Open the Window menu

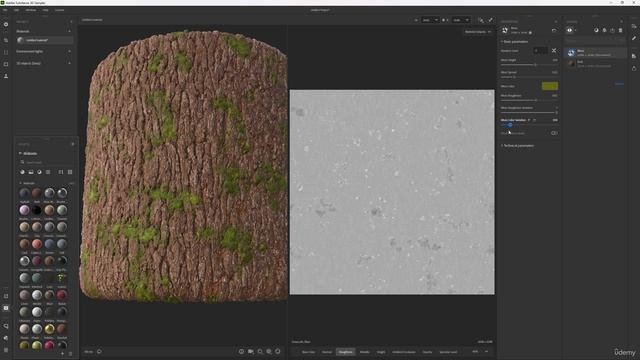31,10
